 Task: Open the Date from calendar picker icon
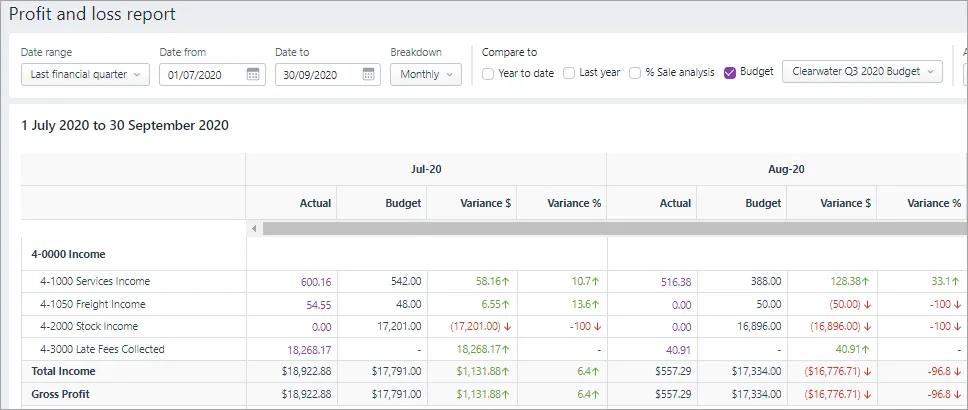coord(253,74)
